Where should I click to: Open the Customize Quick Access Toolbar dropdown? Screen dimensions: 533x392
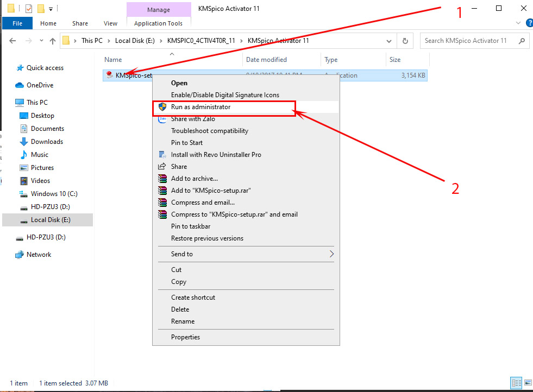[51, 9]
